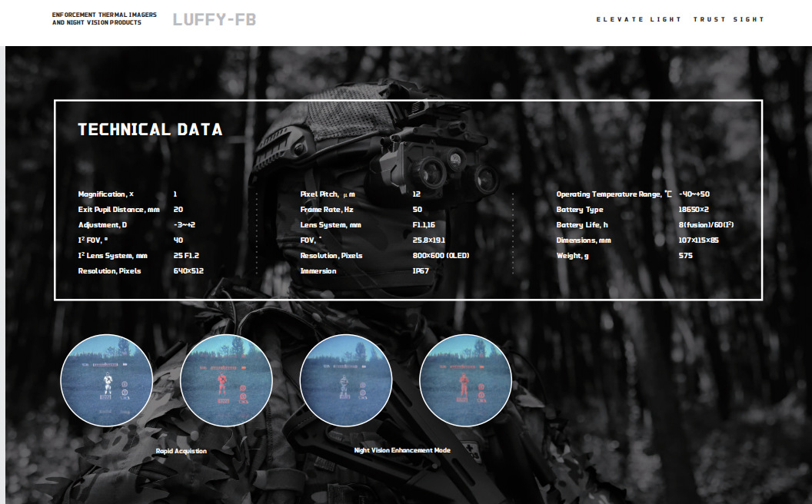Viewport: 812px width, 504px height.
Task: Click the '18650×2' battery value
Action: click(x=694, y=210)
